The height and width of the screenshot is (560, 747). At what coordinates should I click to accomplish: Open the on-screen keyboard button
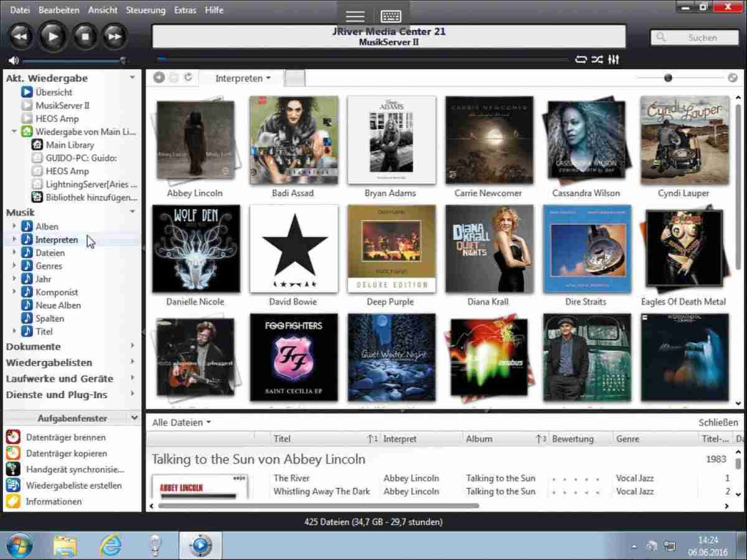391,16
